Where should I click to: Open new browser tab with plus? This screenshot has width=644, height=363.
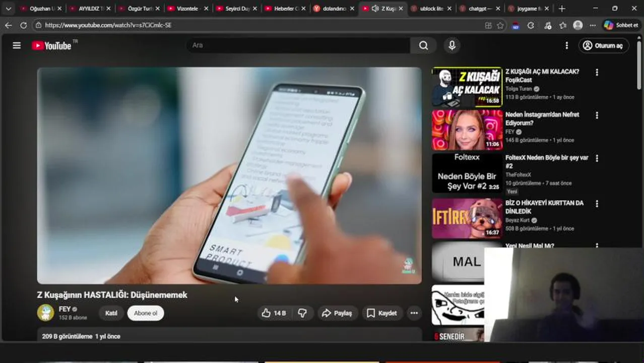click(x=562, y=9)
